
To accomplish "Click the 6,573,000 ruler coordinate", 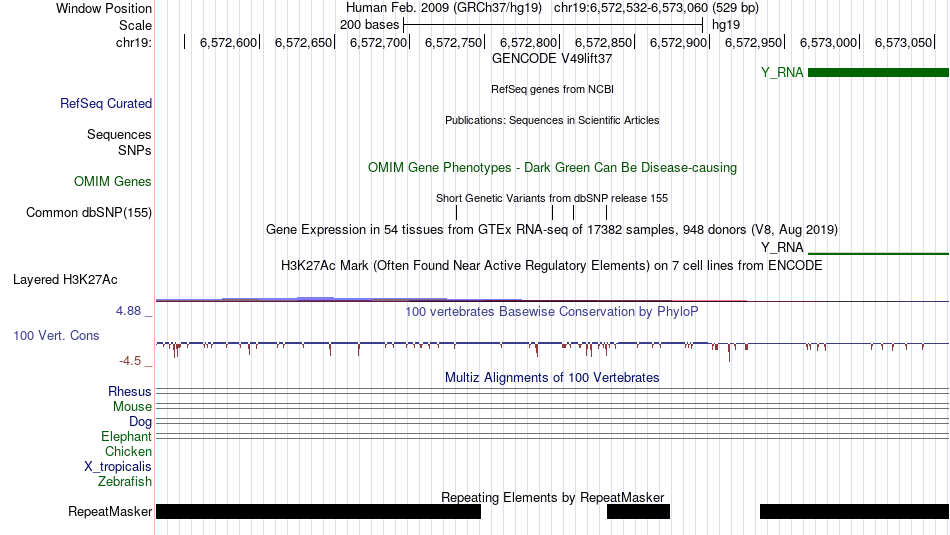I will click(x=828, y=42).
